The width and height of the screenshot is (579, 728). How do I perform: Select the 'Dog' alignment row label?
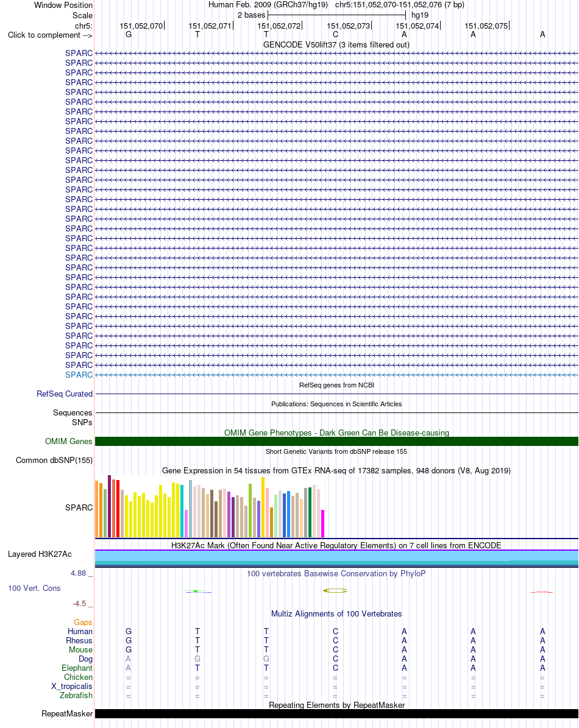pos(85,659)
